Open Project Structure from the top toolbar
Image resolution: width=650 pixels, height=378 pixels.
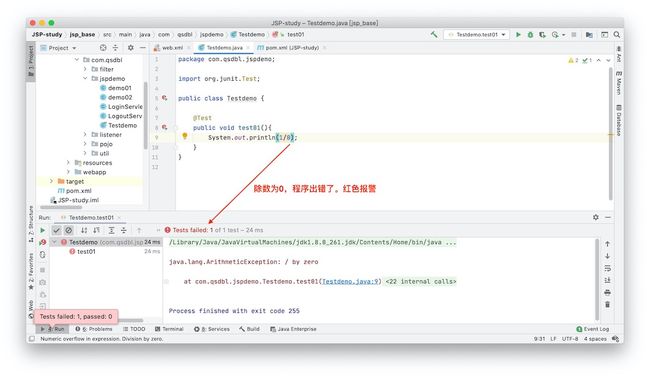[589, 34]
